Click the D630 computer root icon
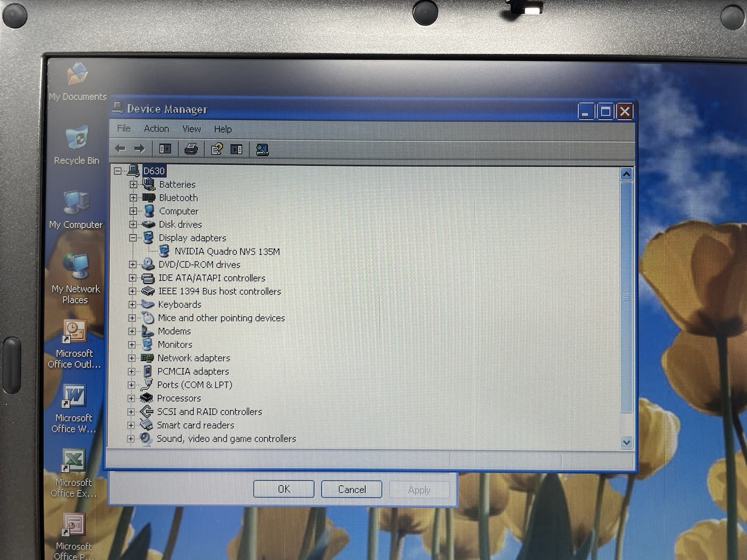 point(133,170)
